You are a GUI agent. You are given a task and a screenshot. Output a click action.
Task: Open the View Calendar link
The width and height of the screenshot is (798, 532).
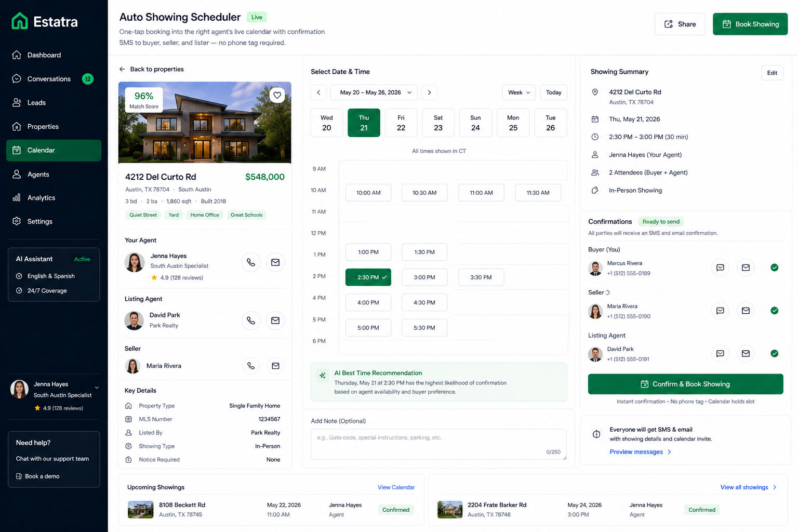[396, 487]
